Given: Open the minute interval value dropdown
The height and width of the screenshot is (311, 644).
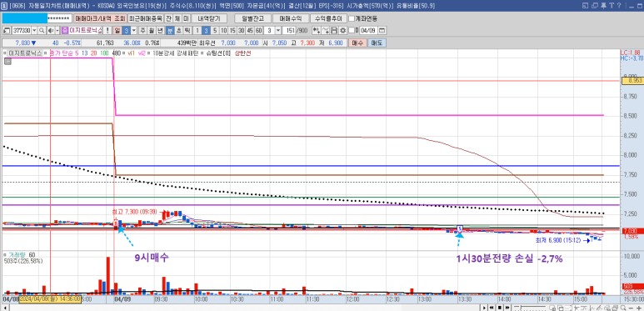Looking at the screenshot, I should (x=278, y=30).
